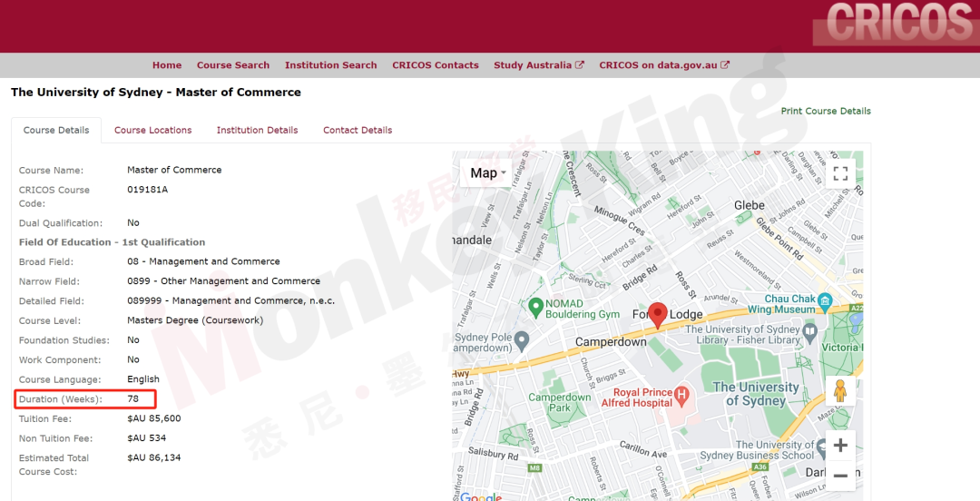The width and height of the screenshot is (980, 501).
Task: Click Narrow Field value 0899 - Other Management and Commerce
Action: [224, 280]
